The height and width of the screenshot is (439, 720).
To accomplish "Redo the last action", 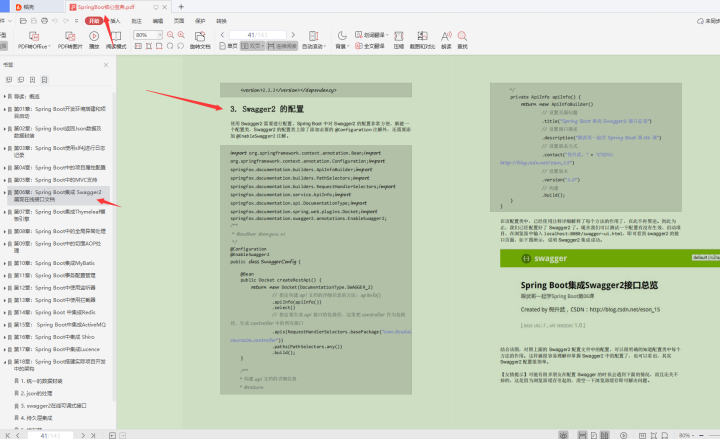I will (66, 21).
